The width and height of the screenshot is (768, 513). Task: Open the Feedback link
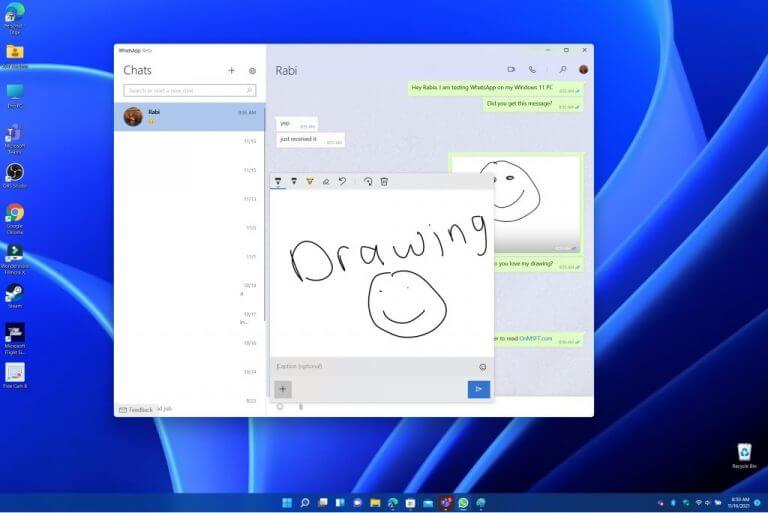click(136, 409)
